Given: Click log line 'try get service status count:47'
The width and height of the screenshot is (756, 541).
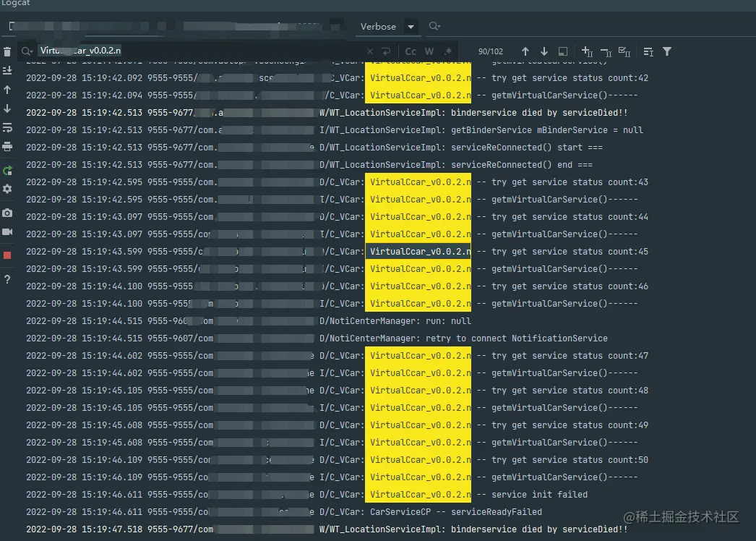Looking at the screenshot, I should point(337,356).
